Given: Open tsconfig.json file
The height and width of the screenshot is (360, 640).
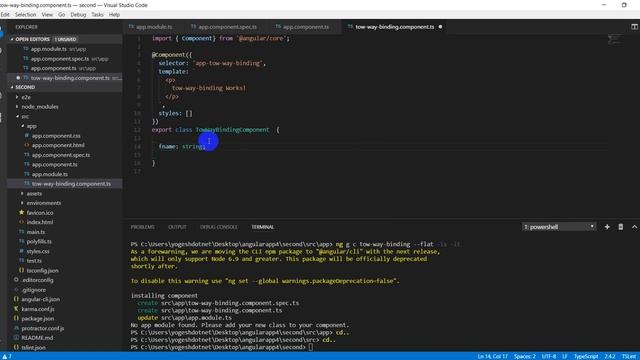Looking at the screenshot, I should point(42,271).
